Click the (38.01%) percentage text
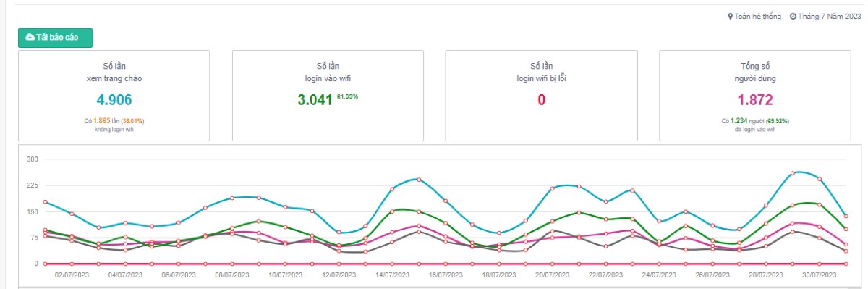The width and height of the screenshot is (868, 289). (x=132, y=120)
